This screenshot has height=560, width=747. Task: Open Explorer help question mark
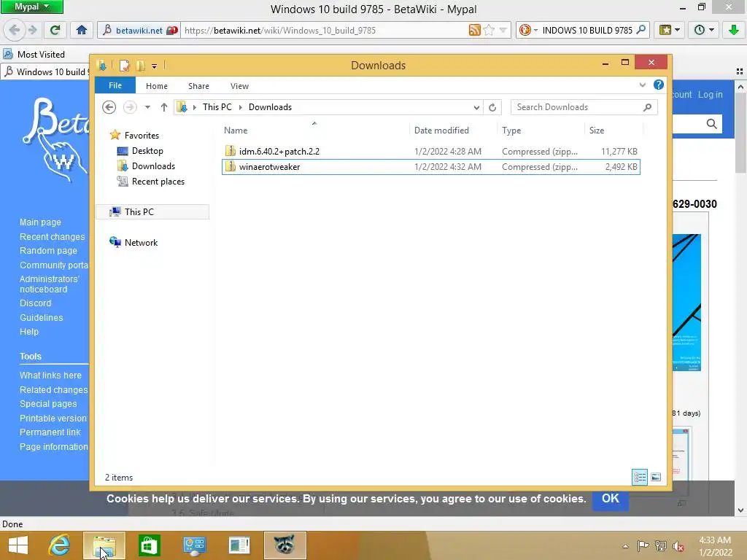659,85
